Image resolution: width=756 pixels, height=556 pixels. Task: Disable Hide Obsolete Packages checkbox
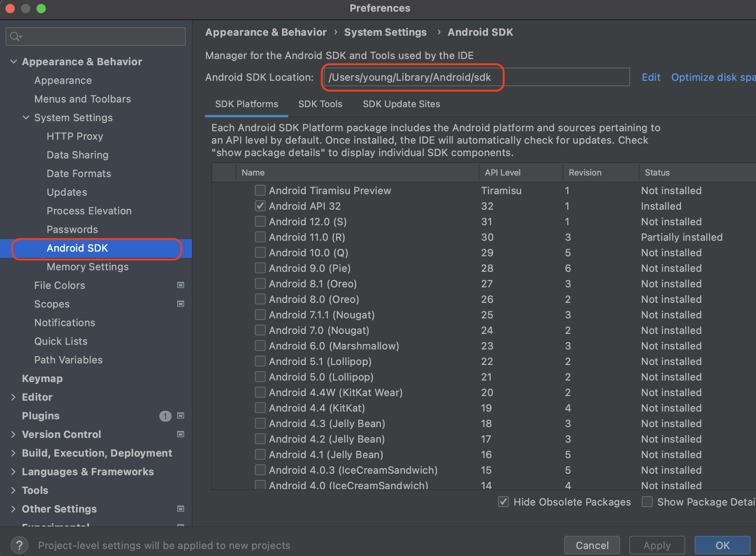tap(503, 502)
